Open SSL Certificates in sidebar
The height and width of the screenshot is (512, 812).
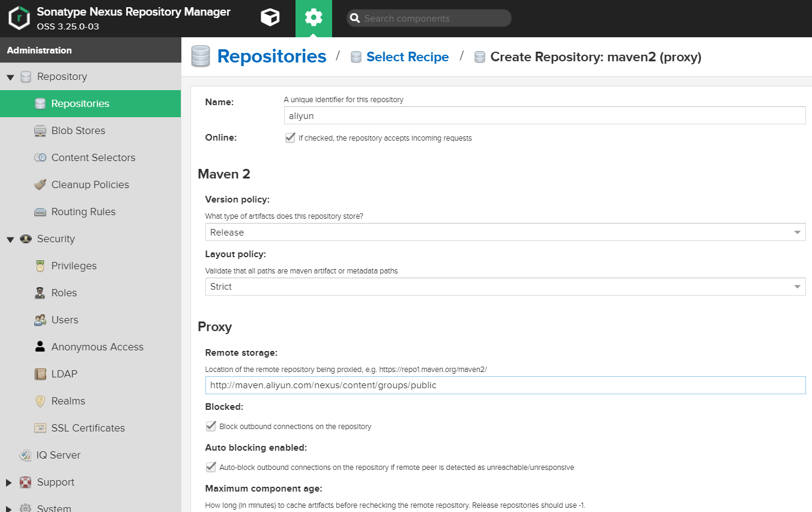click(88, 428)
